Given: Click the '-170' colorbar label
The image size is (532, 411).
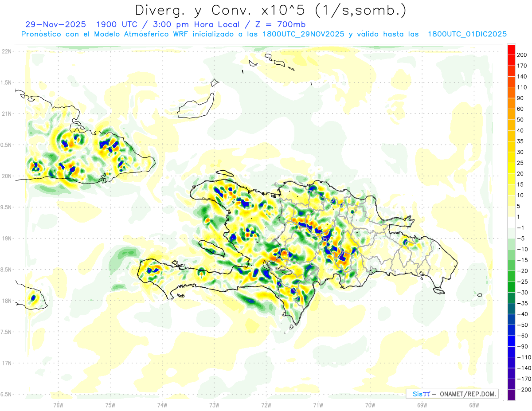Looking at the screenshot, I should [524, 379].
